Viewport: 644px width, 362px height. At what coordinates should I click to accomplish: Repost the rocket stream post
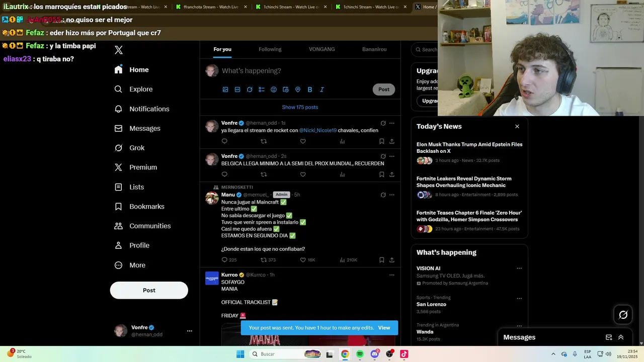coord(264,141)
